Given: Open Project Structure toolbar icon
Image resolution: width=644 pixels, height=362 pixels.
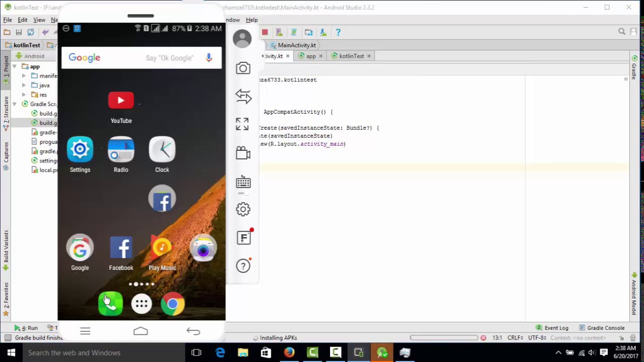Looking at the screenshot, I should [x=309, y=32].
